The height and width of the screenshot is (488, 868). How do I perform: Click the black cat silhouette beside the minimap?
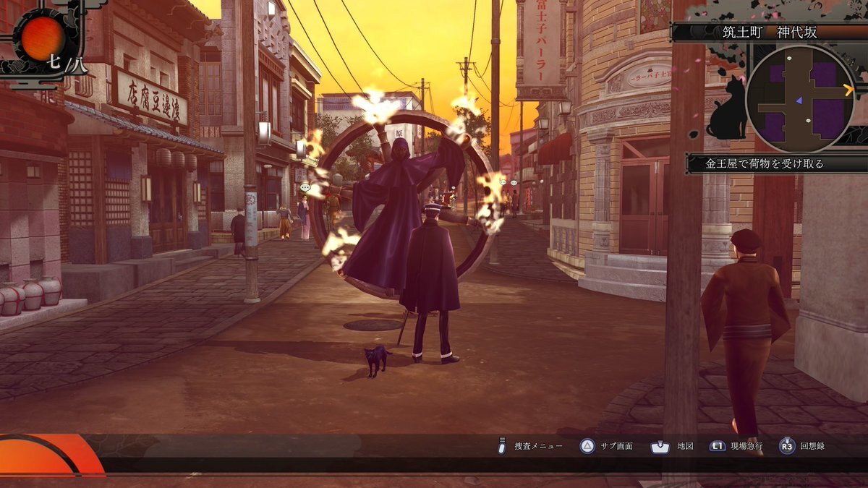tap(726, 108)
